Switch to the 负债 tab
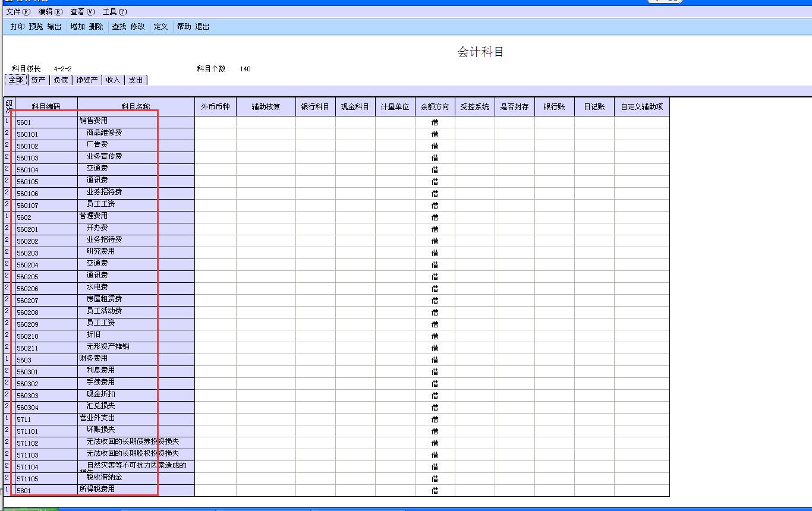The image size is (812, 511). pyautogui.click(x=61, y=80)
